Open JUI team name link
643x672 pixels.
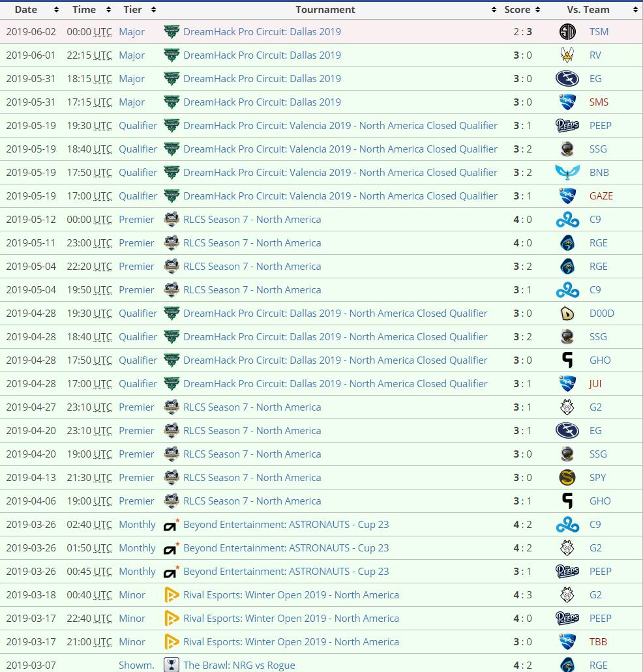[x=595, y=383]
